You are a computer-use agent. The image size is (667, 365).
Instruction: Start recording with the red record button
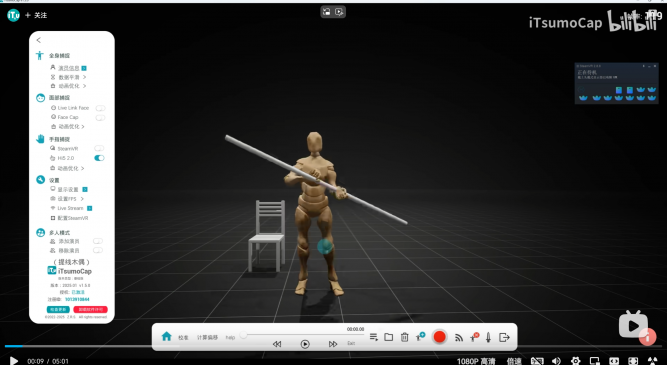coord(439,337)
